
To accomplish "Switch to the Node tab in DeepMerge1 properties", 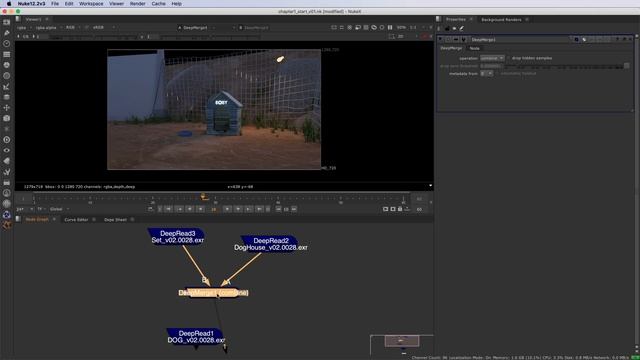I will (474, 48).
